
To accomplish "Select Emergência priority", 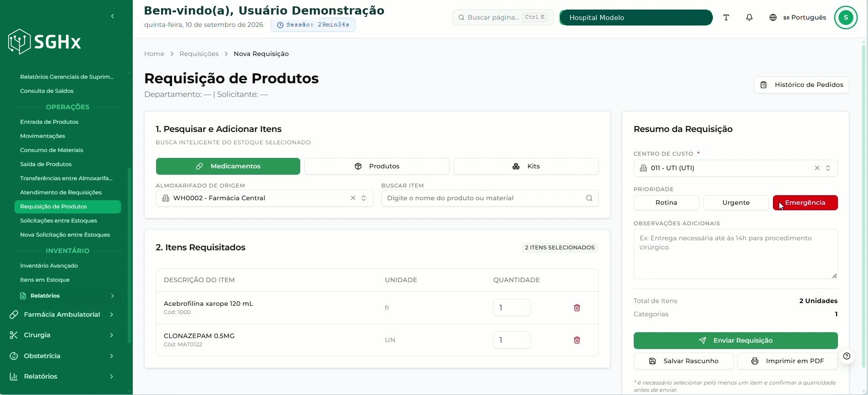I will (x=805, y=203).
